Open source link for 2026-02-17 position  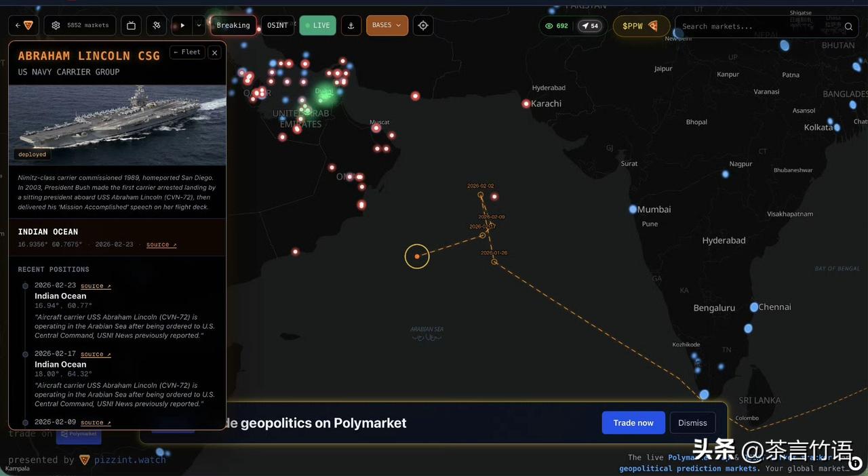point(96,354)
